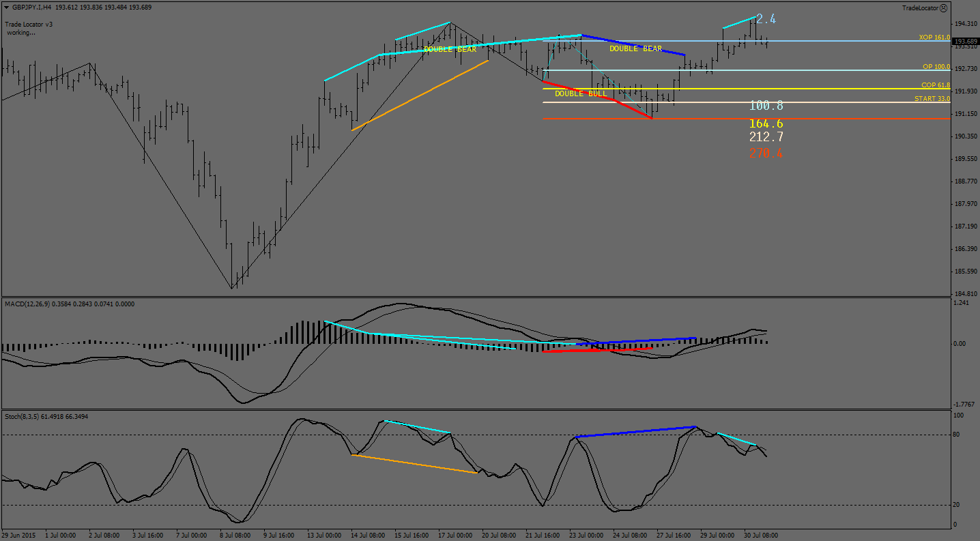Select the OP 100.0 level label
The height and width of the screenshot is (541, 980).
tap(936, 67)
